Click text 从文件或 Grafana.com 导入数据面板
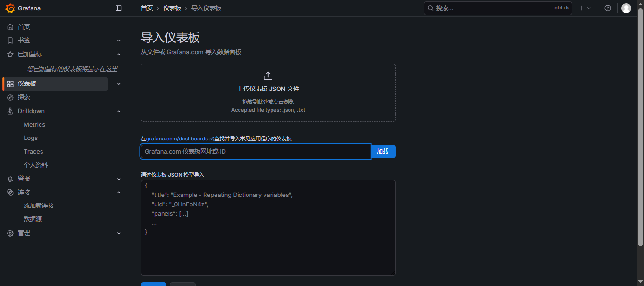Image resolution: width=644 pixels, height=286 pixels. 191,52
